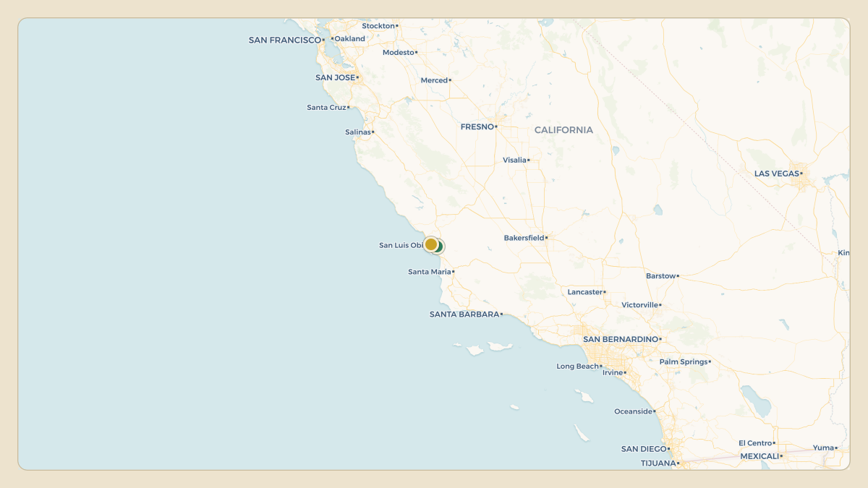This screenshot has height=488, width=868.
Task: Click the San Jose city label
Action: [335, 77]
